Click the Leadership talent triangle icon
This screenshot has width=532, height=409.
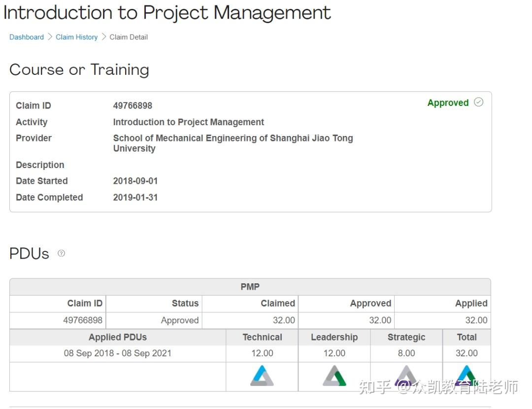tap(334, 376)
